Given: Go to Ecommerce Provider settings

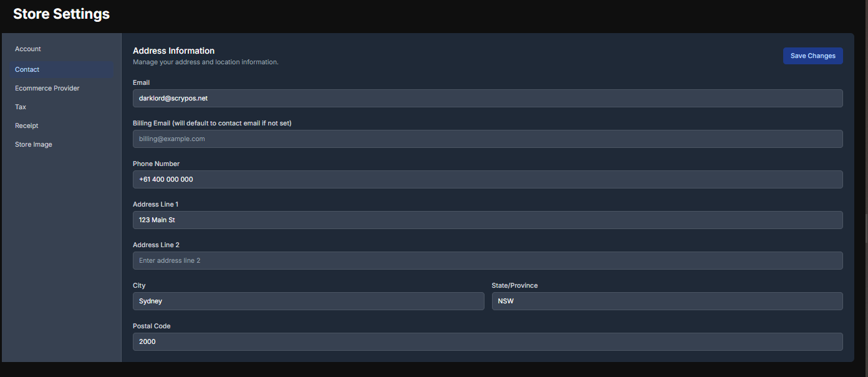Looking at the screenshot, I should point(47,88).
